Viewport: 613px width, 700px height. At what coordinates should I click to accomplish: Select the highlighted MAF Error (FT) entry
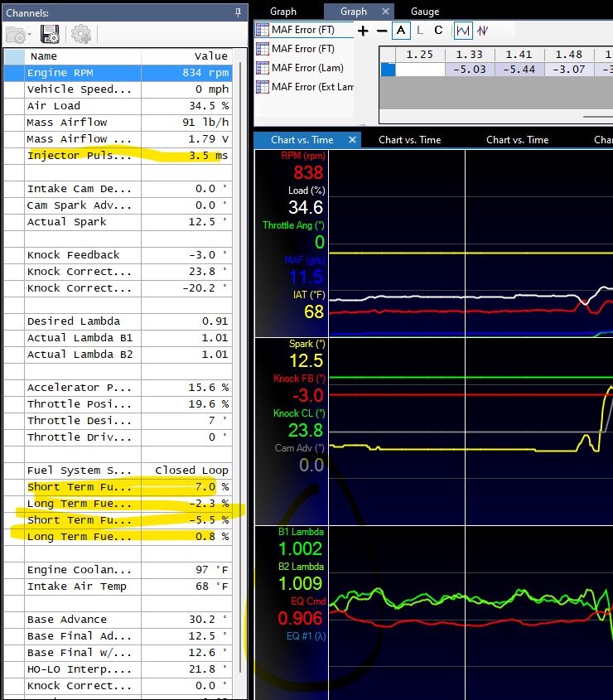(x=302, y=30)
